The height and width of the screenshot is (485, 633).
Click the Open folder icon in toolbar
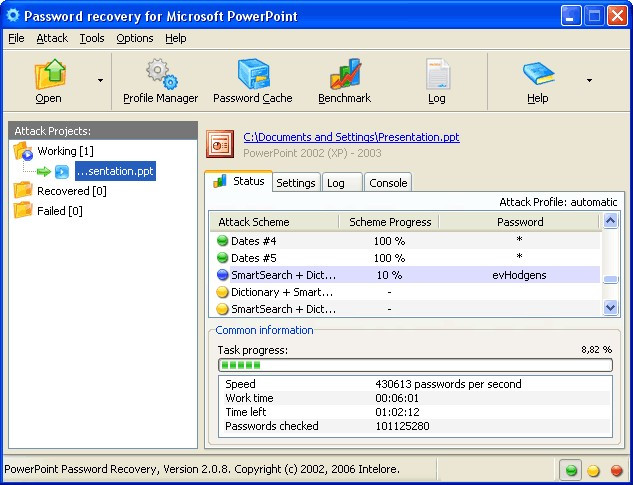pos(50,74)
